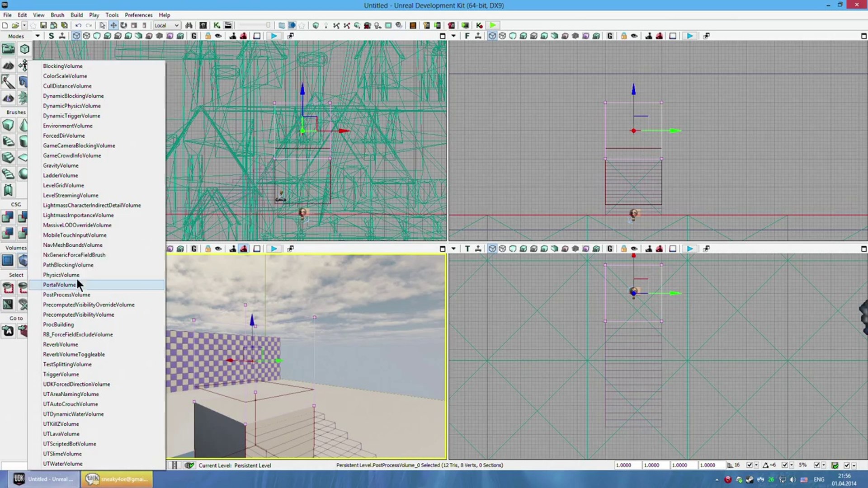The width and height of the screenshot is (868, 488).
Task: Select the Rotation mode widget icon
Action: pyautogui.click(x=123, y=25)
